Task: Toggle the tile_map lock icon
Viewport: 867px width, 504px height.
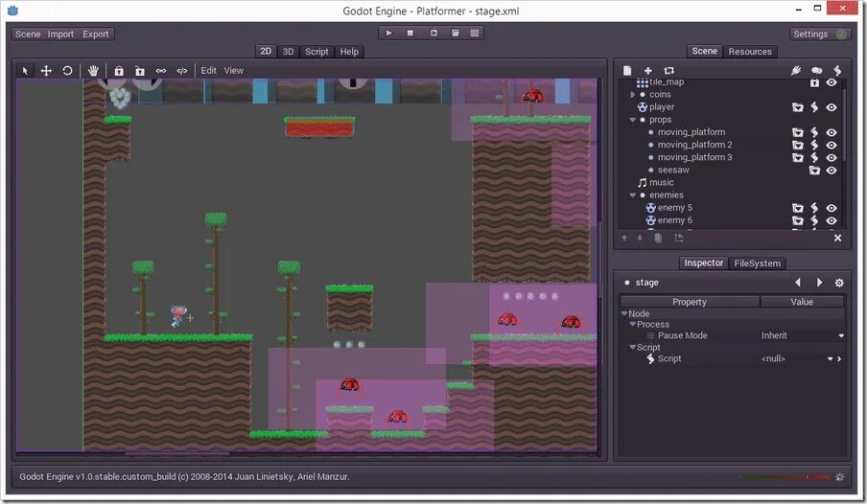Action: [x=814, y=83]
